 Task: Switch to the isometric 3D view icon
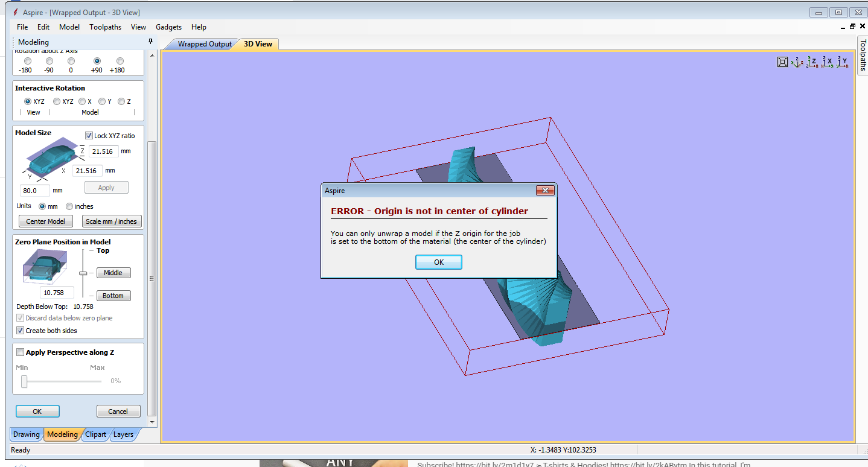pyautogui.click(x=797, y=62)
